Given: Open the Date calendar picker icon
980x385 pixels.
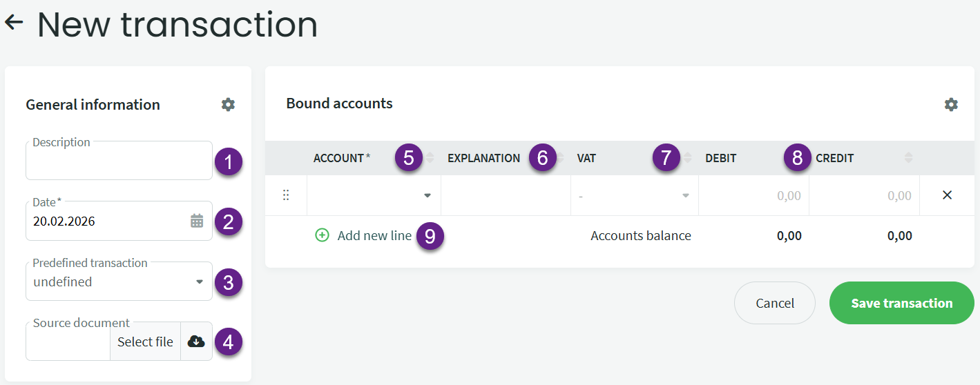Looking at the screenshot, I should 197,221.
